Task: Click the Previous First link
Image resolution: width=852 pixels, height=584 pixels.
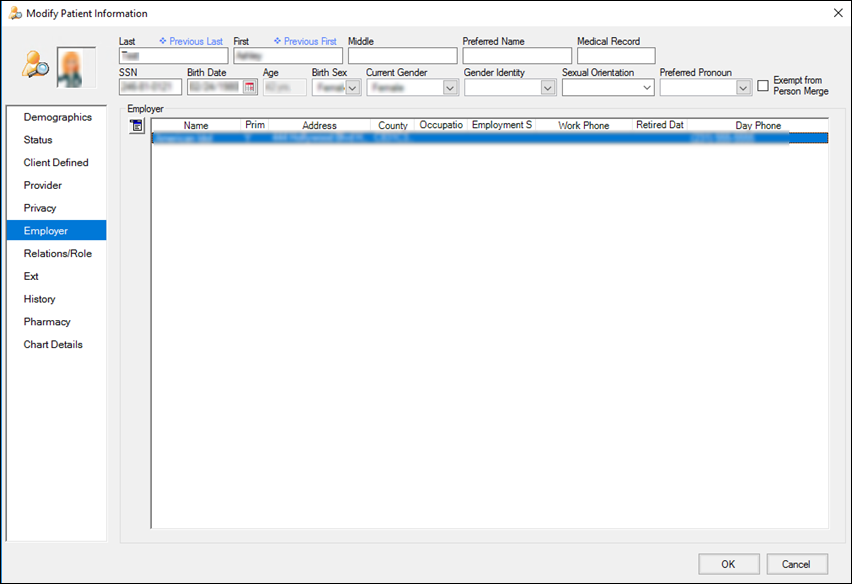Action: 310,41
